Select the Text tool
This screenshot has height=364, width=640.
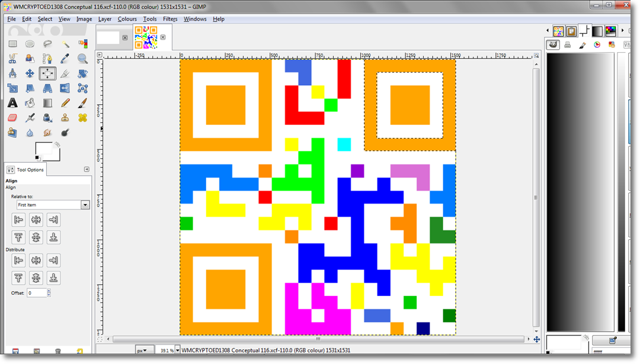pos(12,103)
